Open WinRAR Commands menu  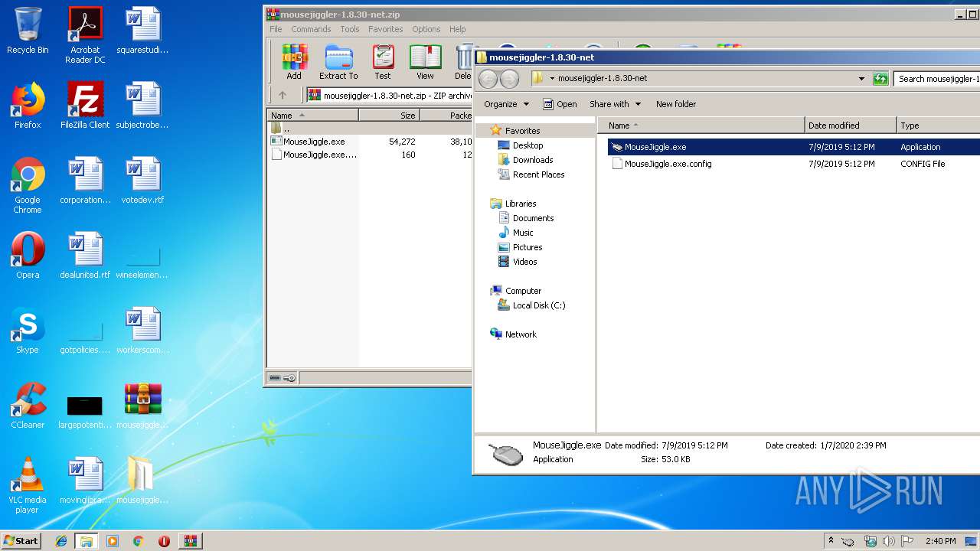[x=311, y=29]
